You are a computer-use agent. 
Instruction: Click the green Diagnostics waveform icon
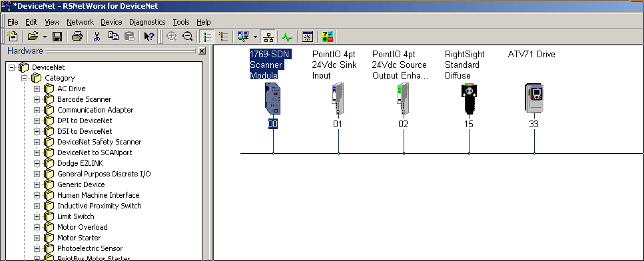tap(287, 37)
